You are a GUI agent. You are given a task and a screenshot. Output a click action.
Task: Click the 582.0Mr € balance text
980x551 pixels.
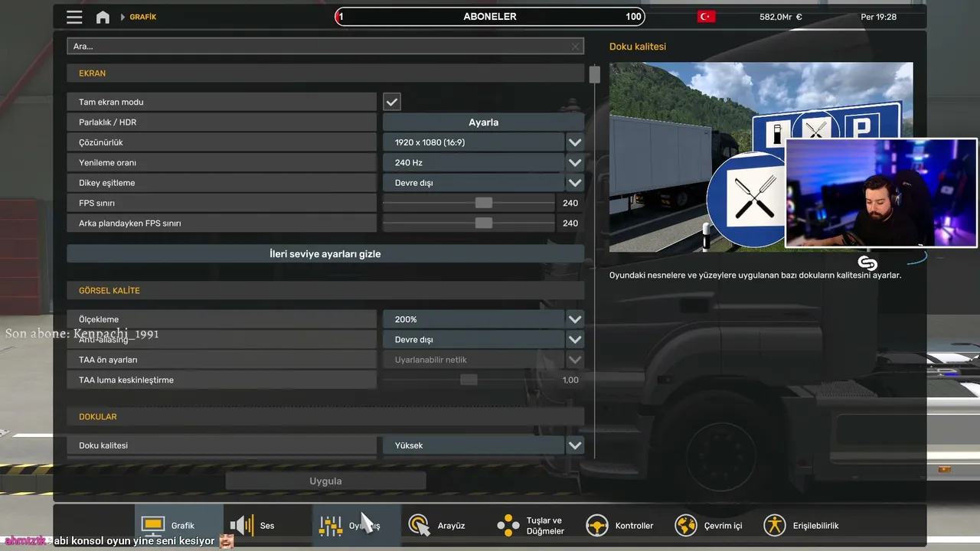[x=781, y=17]
